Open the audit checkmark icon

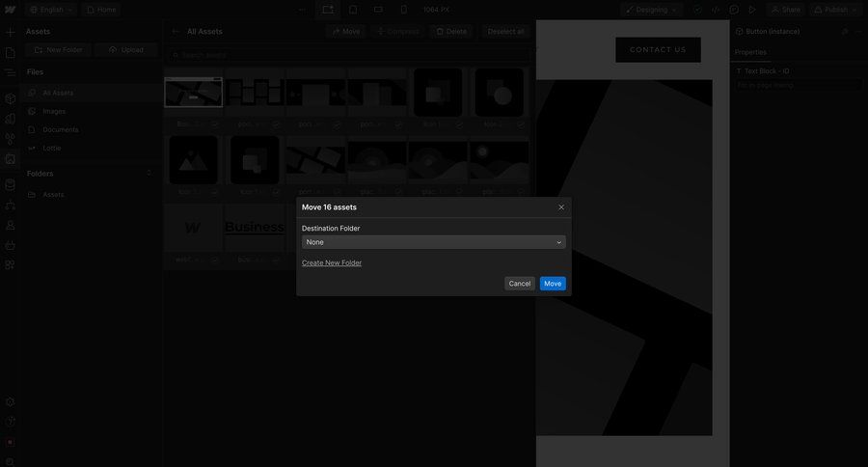697,10
